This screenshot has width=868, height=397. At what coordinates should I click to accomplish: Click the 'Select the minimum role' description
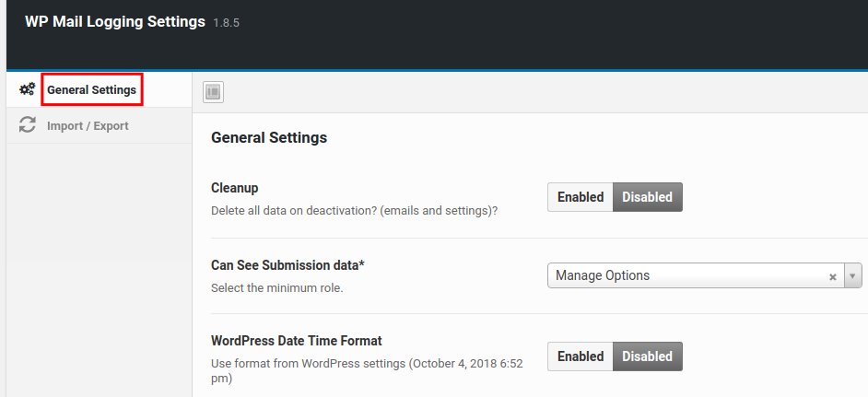pyautogui.click(x=276, y=288)
